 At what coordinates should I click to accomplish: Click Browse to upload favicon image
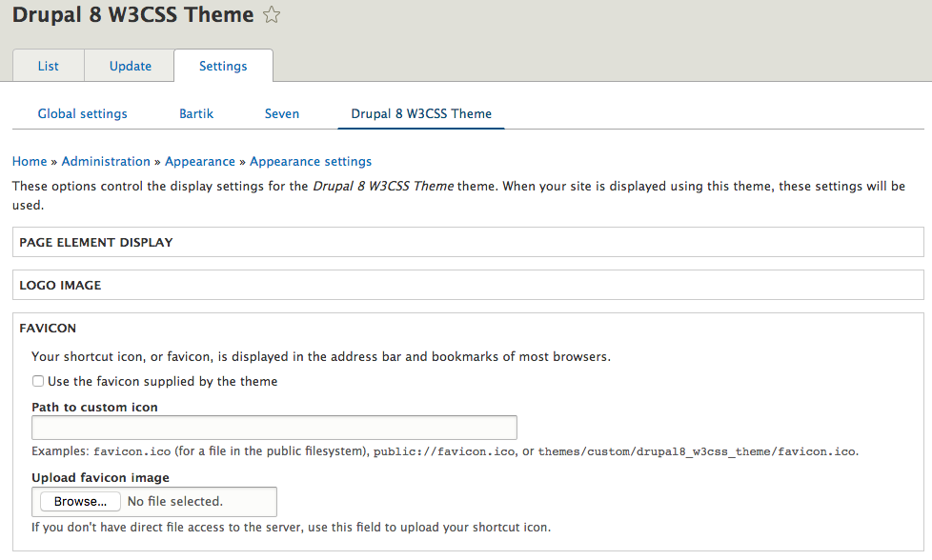80,501
